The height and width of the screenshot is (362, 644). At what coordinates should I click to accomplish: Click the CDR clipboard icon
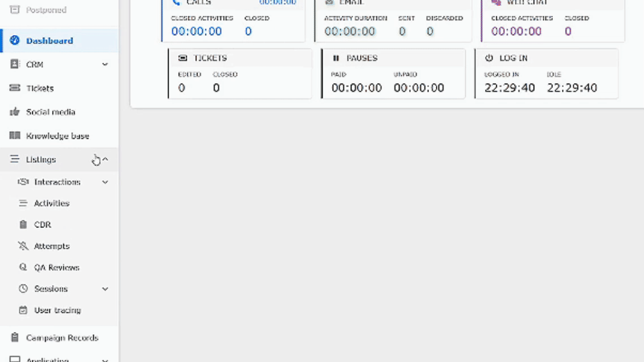point(23,225)
